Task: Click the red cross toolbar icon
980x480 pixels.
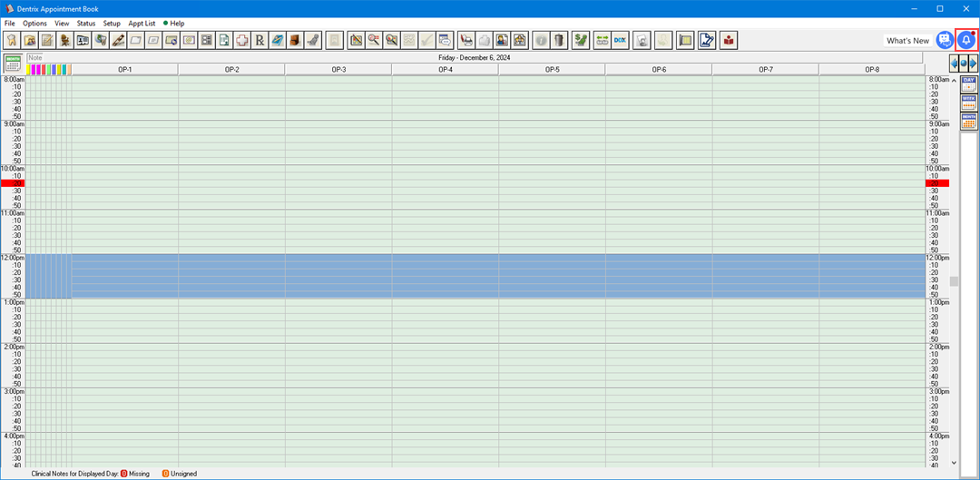Action: 241,40
